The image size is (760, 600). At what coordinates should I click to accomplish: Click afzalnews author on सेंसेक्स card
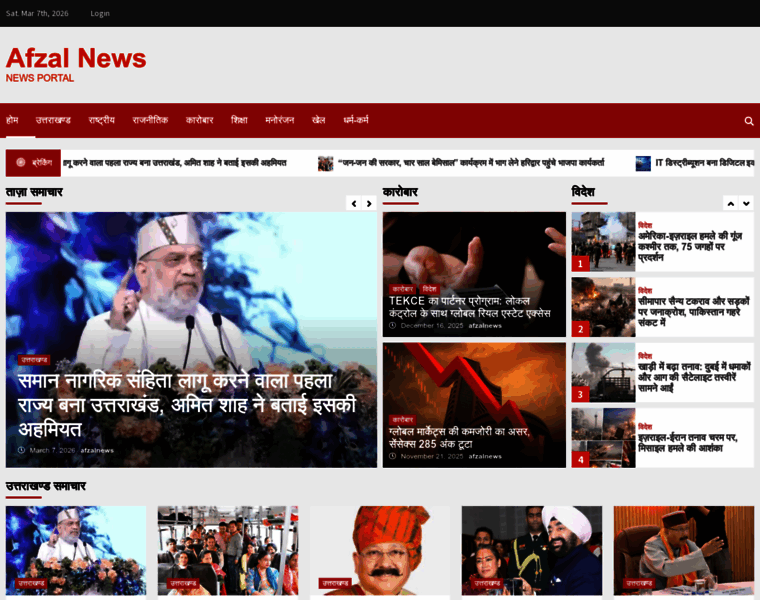485,457
